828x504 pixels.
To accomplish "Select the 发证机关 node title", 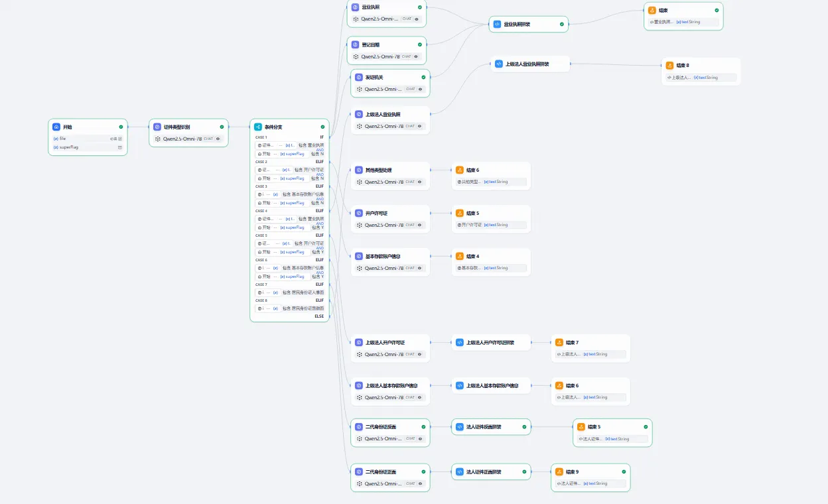I will pos(374,77).
